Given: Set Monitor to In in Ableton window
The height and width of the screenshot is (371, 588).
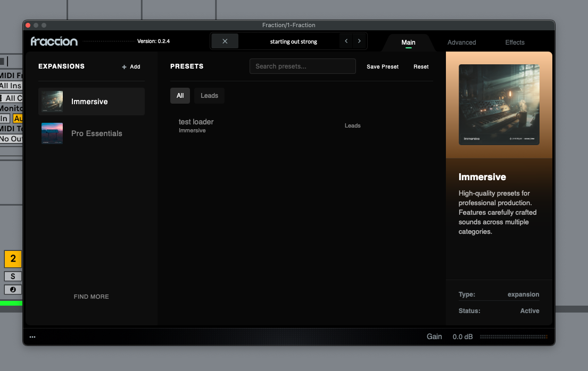Looking at the screenshot, I should (4, 119).
